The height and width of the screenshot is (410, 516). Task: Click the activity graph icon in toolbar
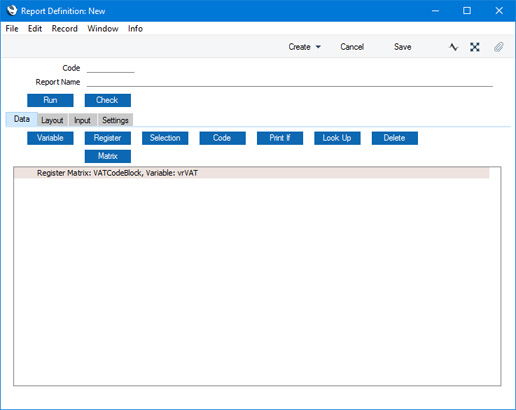pos(453,47)
